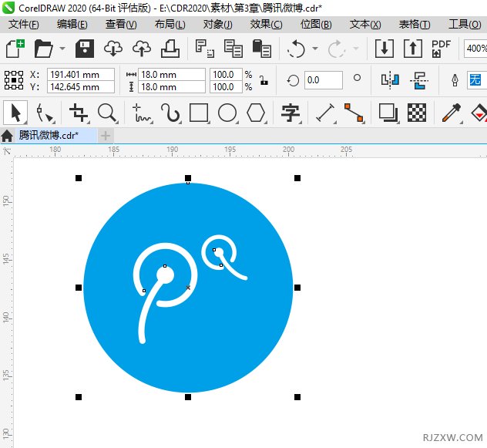Open 表格(T) menu
The width and height of the screenshot is (487, 448).
point(415,24)
